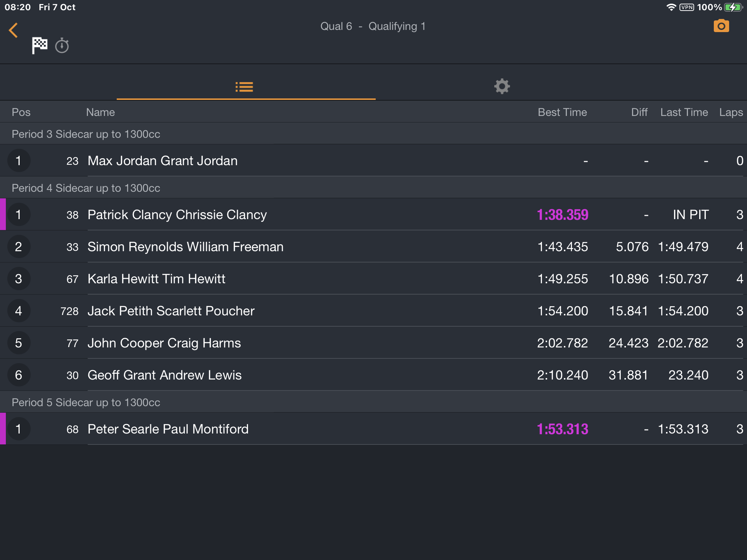Select the checkered flag icon
Image resolution: width=747 pixels, height=560 pixels.
pyautogui.click(x=39, y=46)
